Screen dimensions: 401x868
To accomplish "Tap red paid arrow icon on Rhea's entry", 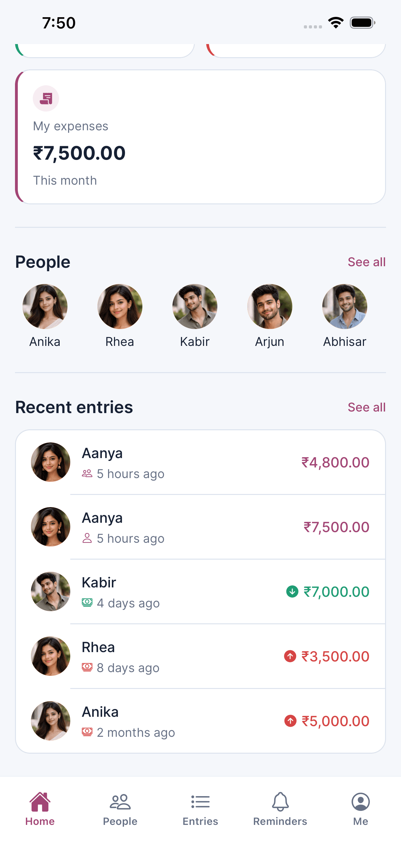I will pos(290,656).
